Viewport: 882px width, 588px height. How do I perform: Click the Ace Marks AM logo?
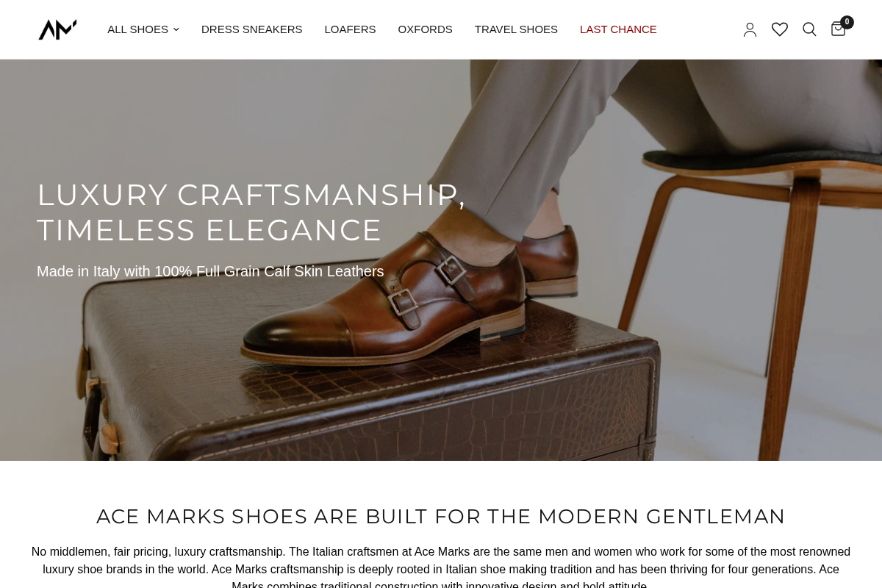pos(57,29)
